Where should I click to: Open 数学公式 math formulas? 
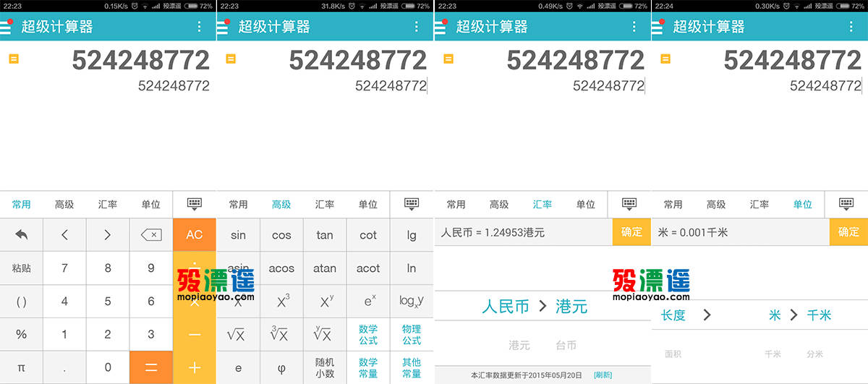tap(368, 335)
